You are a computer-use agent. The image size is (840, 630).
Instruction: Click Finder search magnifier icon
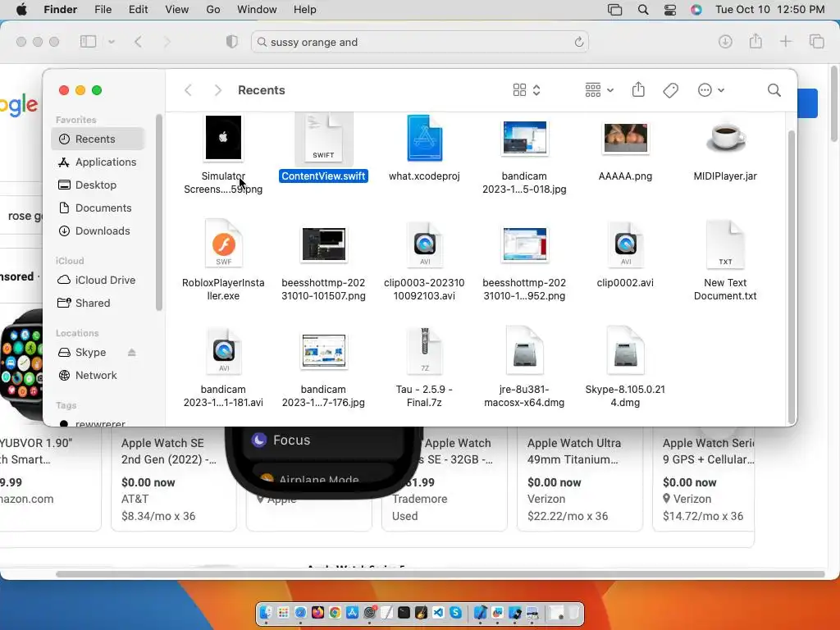tap(774, 90)
